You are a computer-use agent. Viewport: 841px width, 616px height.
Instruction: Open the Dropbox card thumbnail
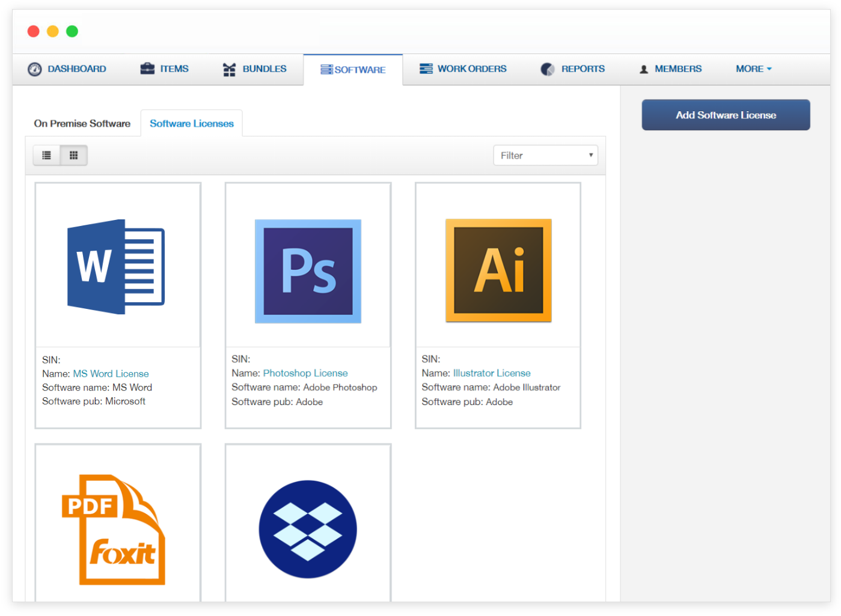point(308,528)
